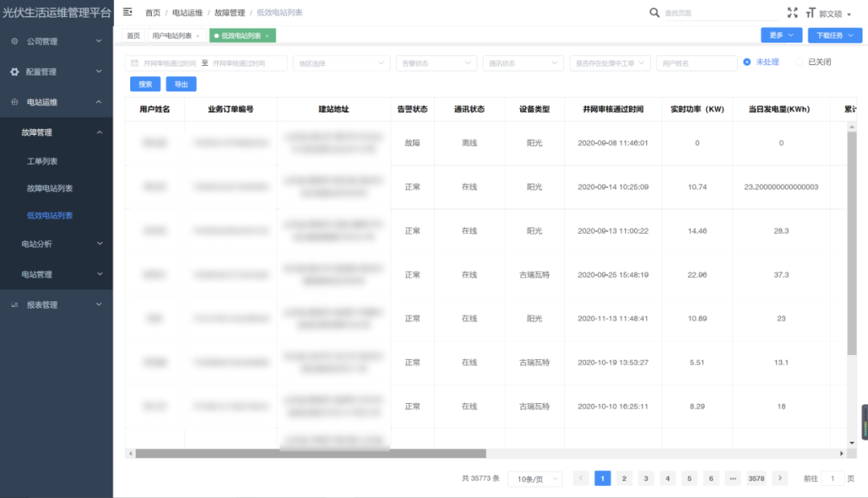Click the 实时功率 (KW) column header
Screen dimensions: 868x498
point(697,109)
